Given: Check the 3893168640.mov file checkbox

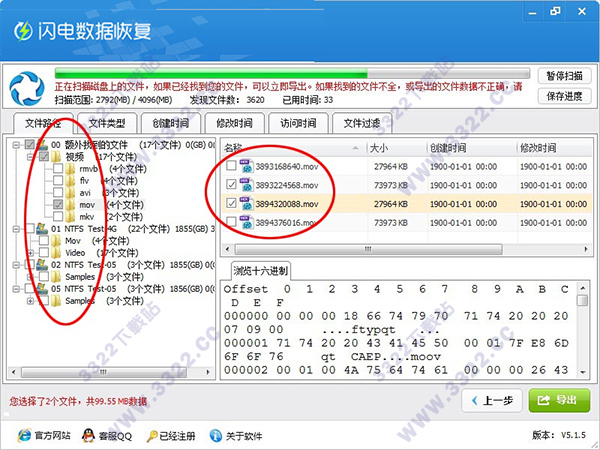Looking at the screenshot, I should click(231, 167).
